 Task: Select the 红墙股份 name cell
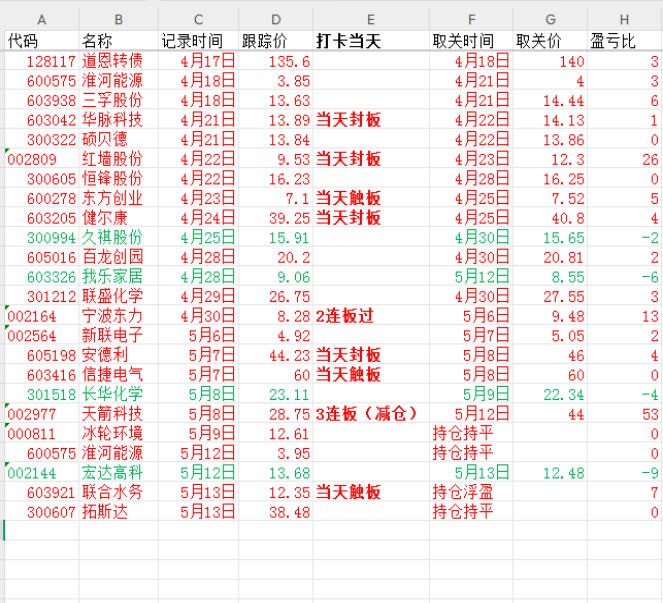[x=118, y=159]
